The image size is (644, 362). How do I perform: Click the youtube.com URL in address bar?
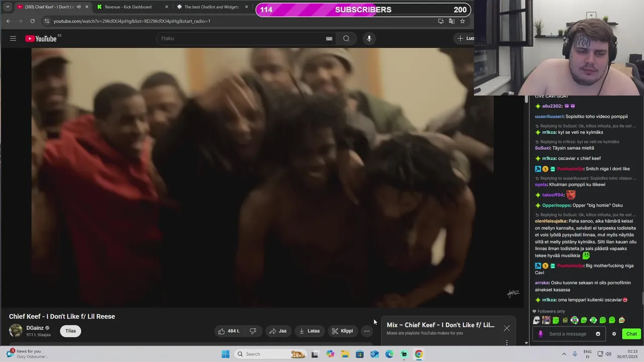pos(132,21)
